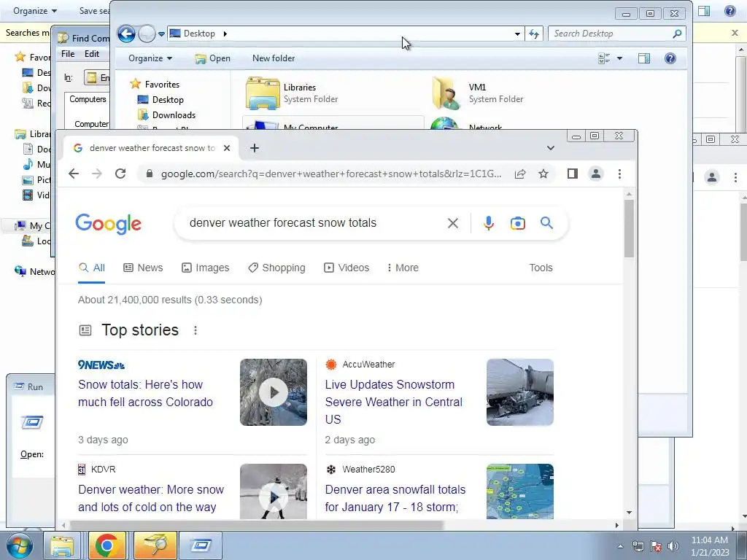
Task: Open the AccuWeather truck crash thumbnail
Action: click(x=519, y=392)
